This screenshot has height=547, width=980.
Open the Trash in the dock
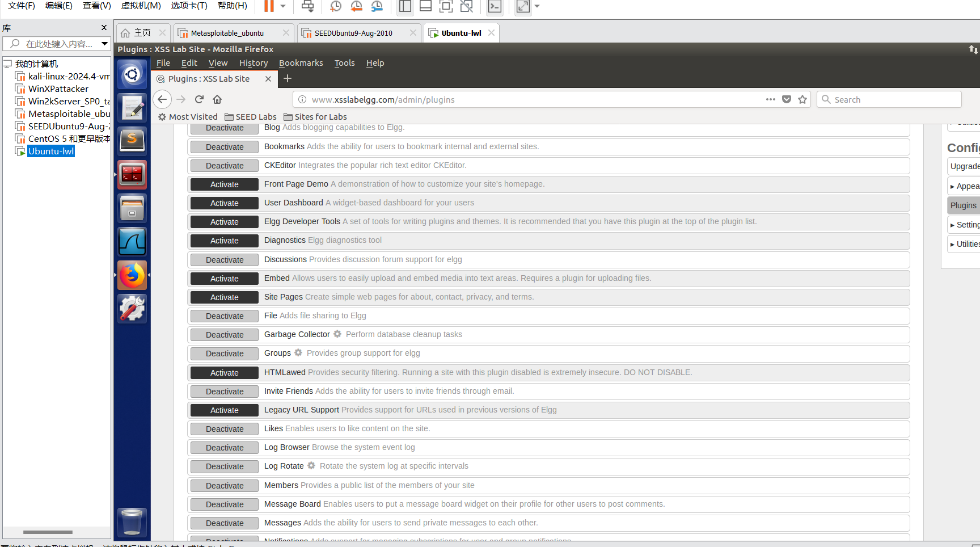(x=132, y=522)
